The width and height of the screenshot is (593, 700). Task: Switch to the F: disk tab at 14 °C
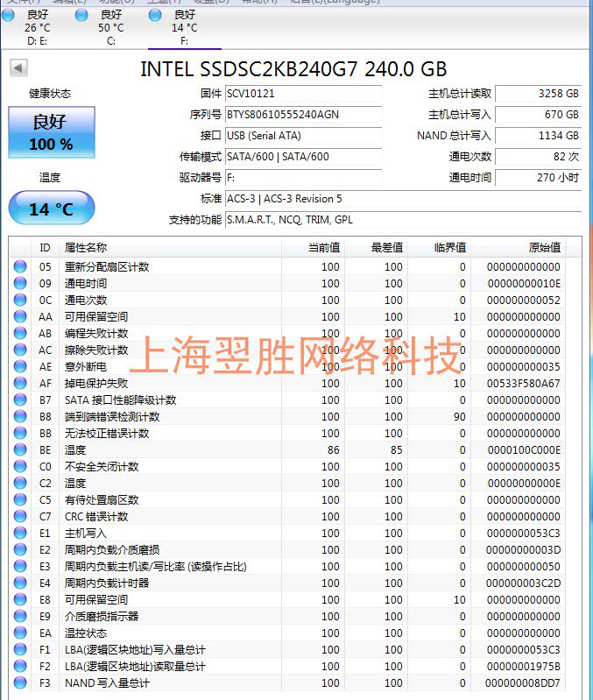point(184,28)
